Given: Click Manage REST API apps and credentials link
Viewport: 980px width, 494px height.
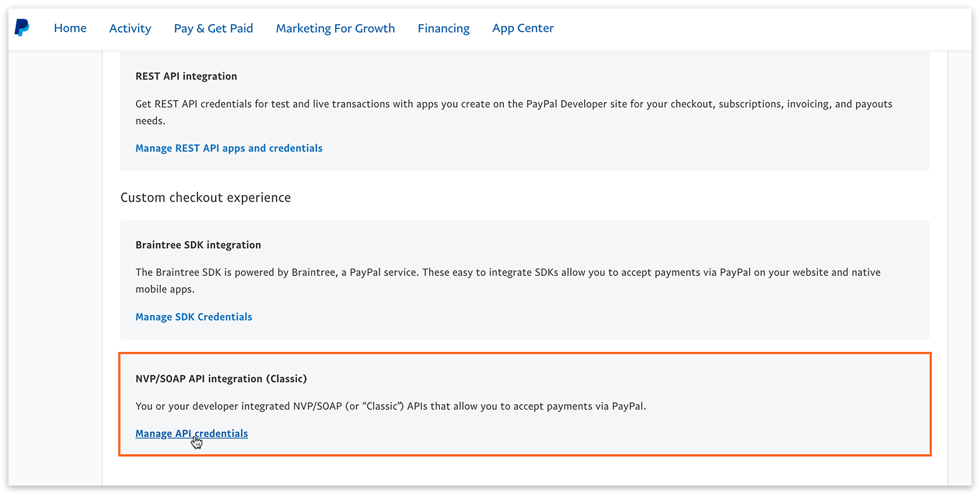Looking at the screenshot, I should (x=229, y=148).
